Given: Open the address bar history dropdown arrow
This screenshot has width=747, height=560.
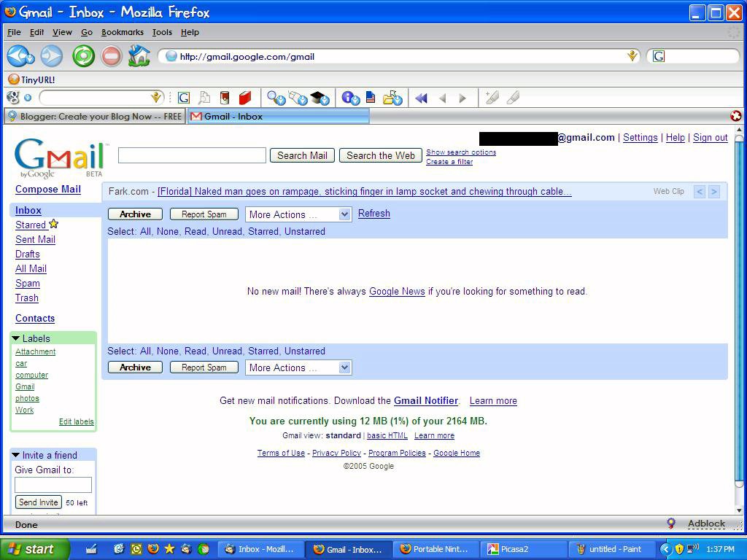Looking at the screenshot, I should coord(632,56).
